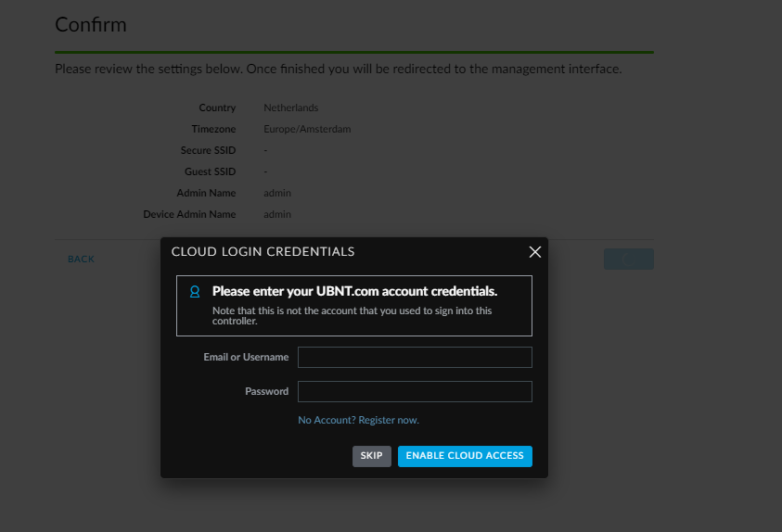This screenshot has width=782, height=532.
Task: Click the 'Guest SSID' label
Action: [210, 171]
